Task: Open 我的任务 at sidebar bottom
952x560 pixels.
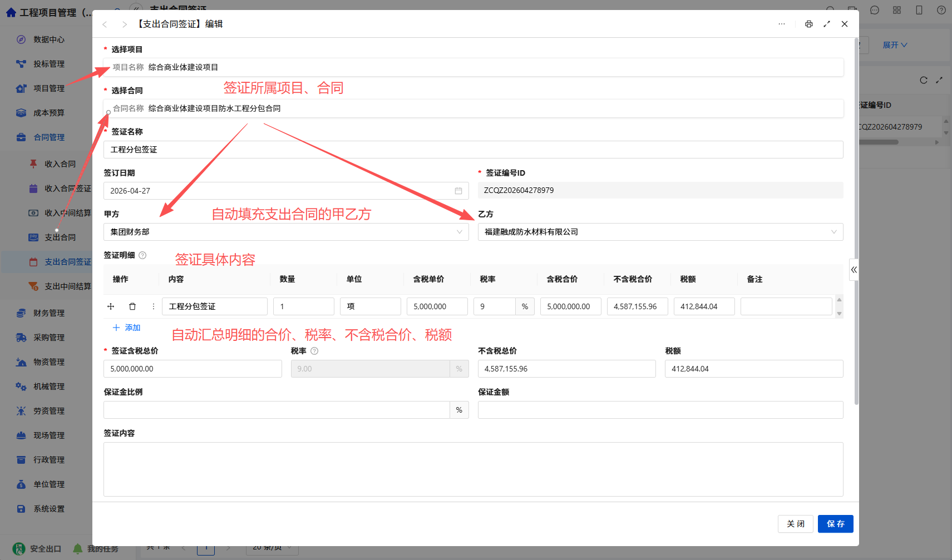Action: click(96, 549)
